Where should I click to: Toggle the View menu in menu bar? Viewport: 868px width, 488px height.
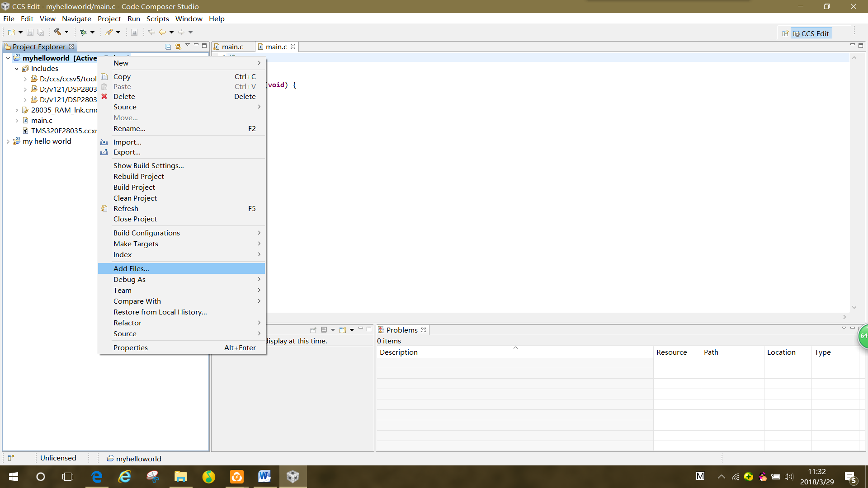47,19
